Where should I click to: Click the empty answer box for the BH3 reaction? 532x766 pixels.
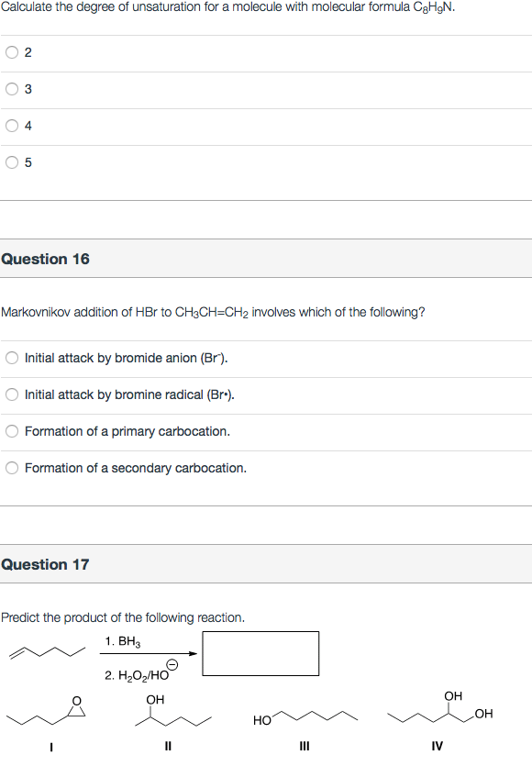click(x=260, y=652)
